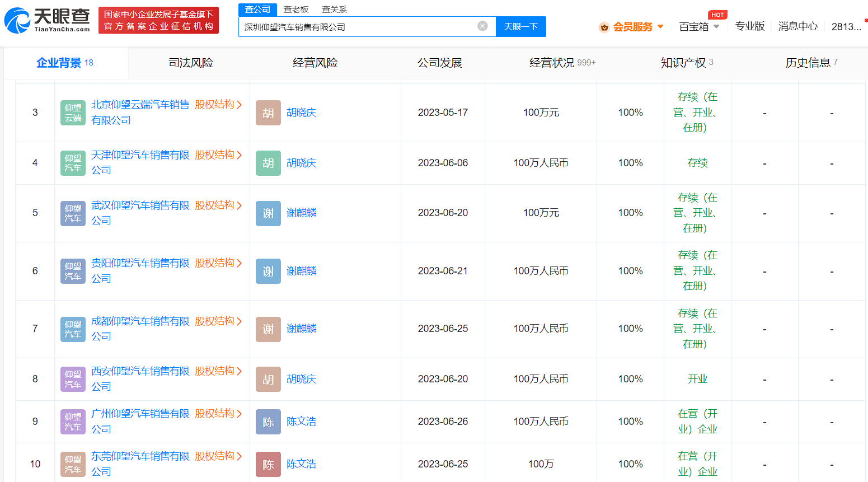Switch to the 企业背景 tab
The height and width of the screenshot is (482, 868).
(x=65, y=63)
